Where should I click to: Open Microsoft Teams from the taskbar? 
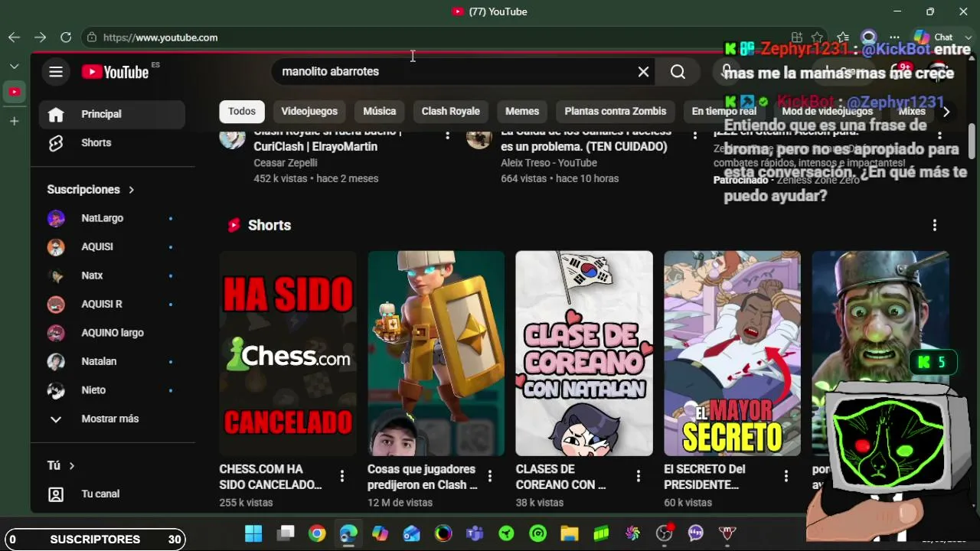[x=475, y=533]
